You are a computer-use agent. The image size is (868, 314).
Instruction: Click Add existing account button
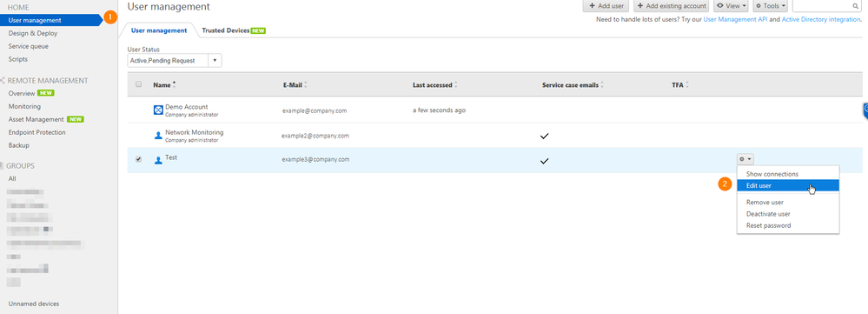pyautogui.click(x=672, y=6)
